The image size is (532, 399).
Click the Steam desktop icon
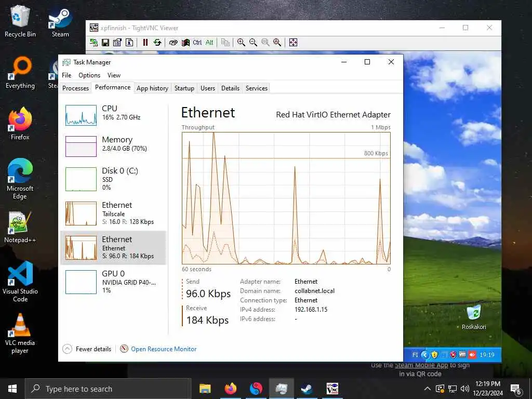(x=60, y=23)
